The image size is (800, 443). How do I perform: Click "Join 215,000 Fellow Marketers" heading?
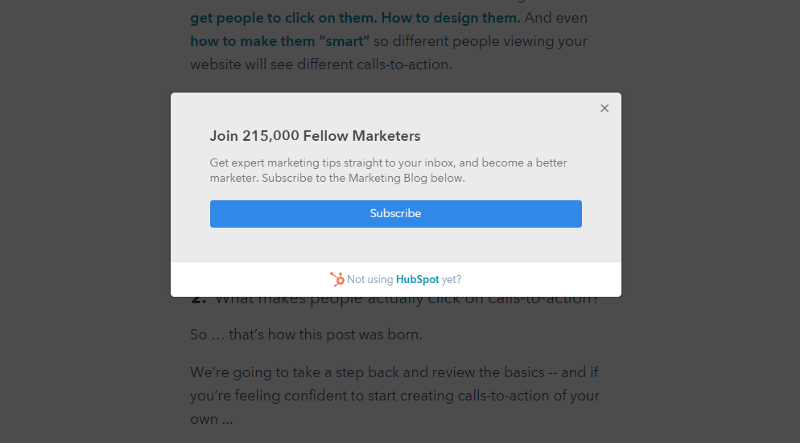point(315,136)
